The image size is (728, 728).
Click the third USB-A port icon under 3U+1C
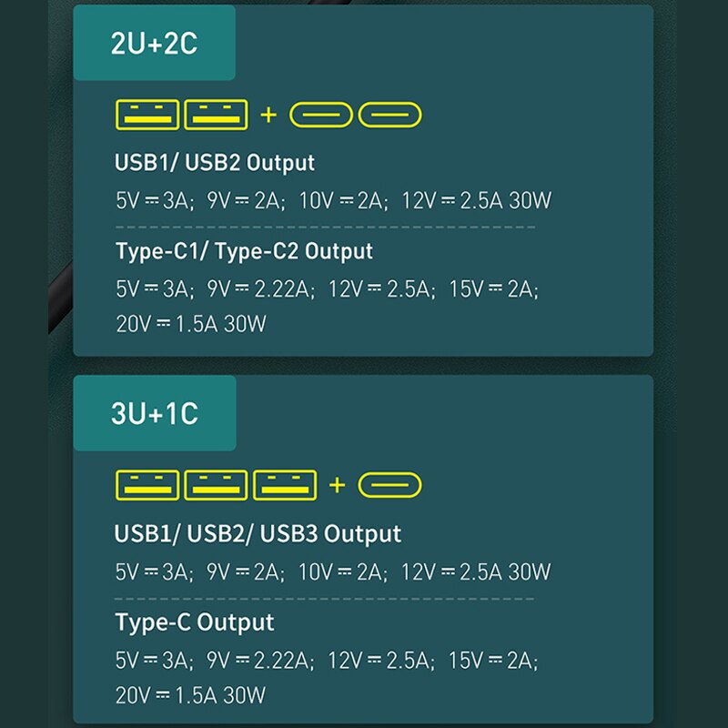285,485
